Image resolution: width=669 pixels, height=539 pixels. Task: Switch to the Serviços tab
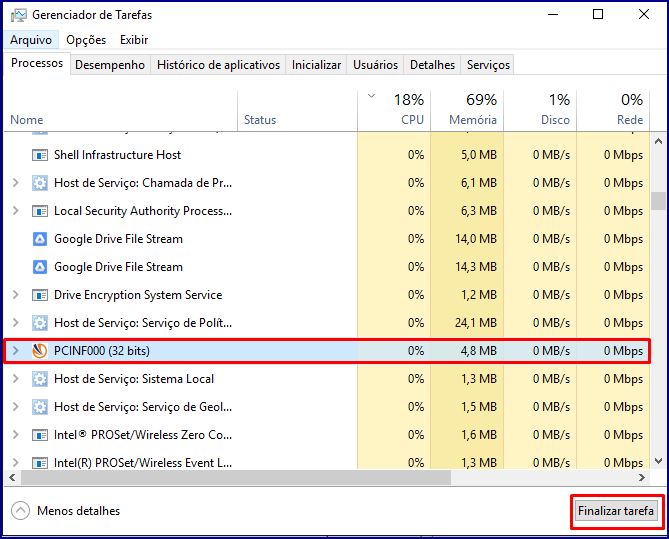[488, 65]
